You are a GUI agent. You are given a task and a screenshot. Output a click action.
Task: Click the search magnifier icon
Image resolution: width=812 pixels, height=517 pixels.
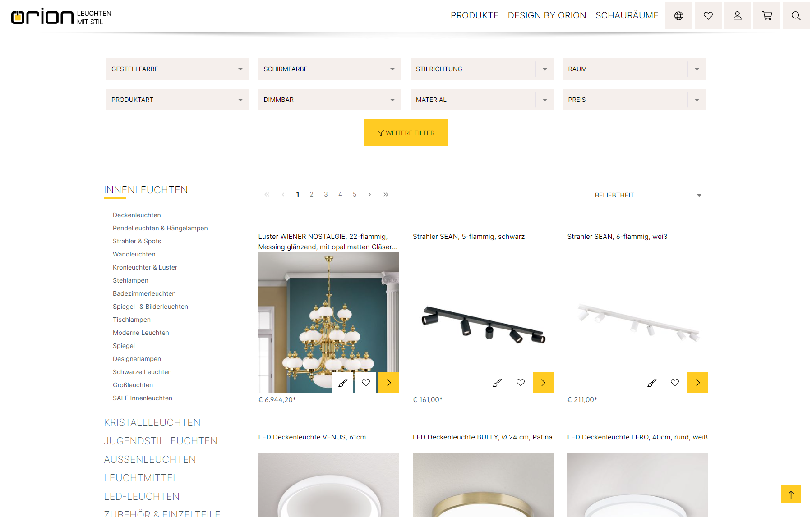(796, 16)
